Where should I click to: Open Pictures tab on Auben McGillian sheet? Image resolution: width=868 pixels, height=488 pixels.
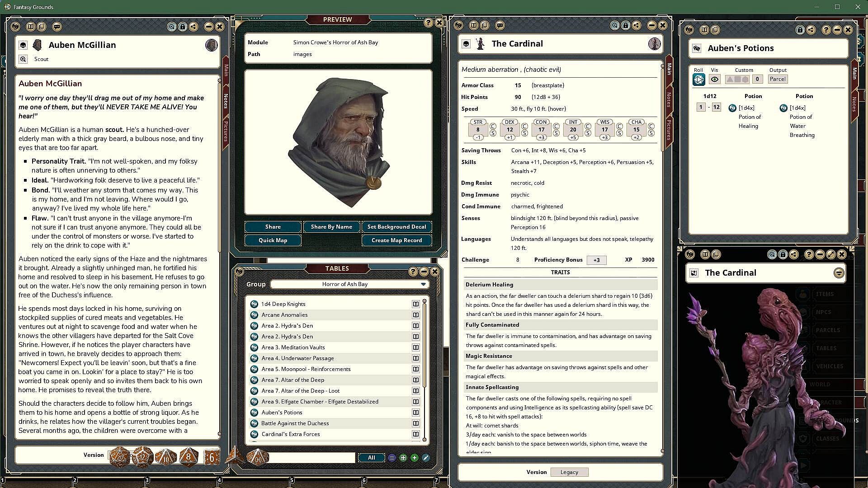coord(226,131)
